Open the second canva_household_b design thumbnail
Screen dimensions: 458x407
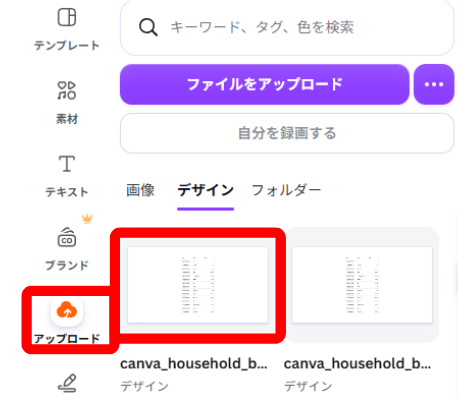pos(362,285)
